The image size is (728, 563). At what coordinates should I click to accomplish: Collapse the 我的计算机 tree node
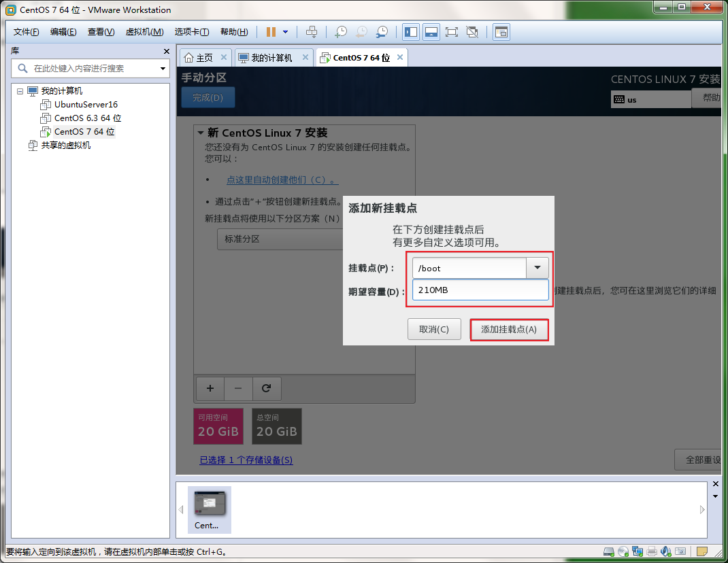point(20,91)
